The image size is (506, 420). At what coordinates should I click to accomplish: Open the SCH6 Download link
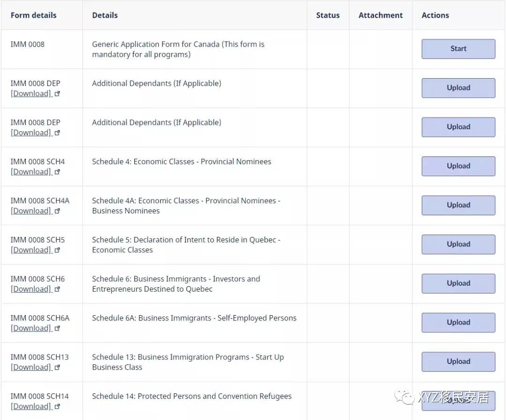[31, 289]
